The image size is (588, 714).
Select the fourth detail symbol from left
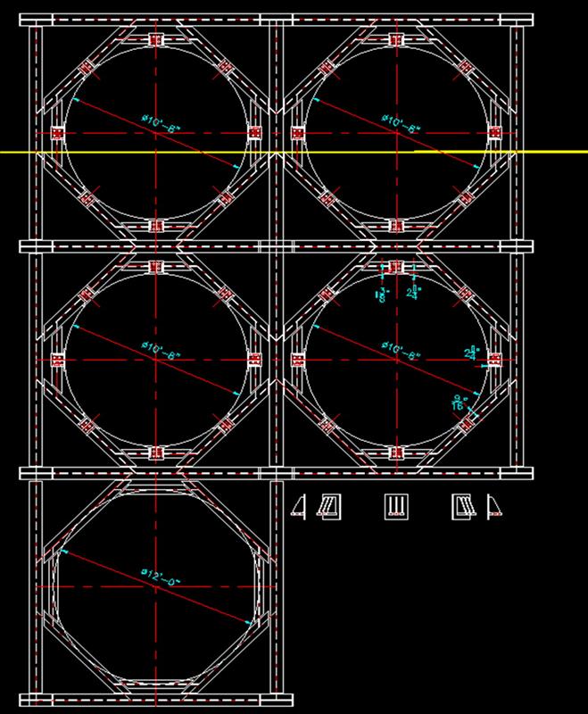pos(461,506)
